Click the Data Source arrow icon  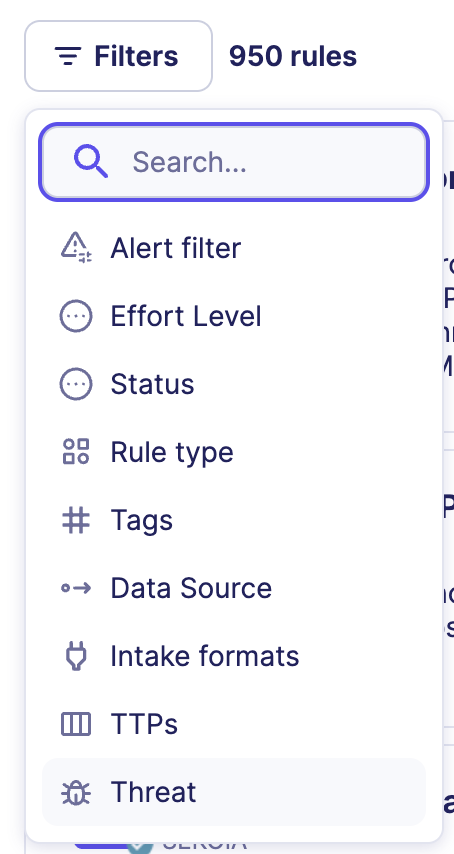coord(76,588)
